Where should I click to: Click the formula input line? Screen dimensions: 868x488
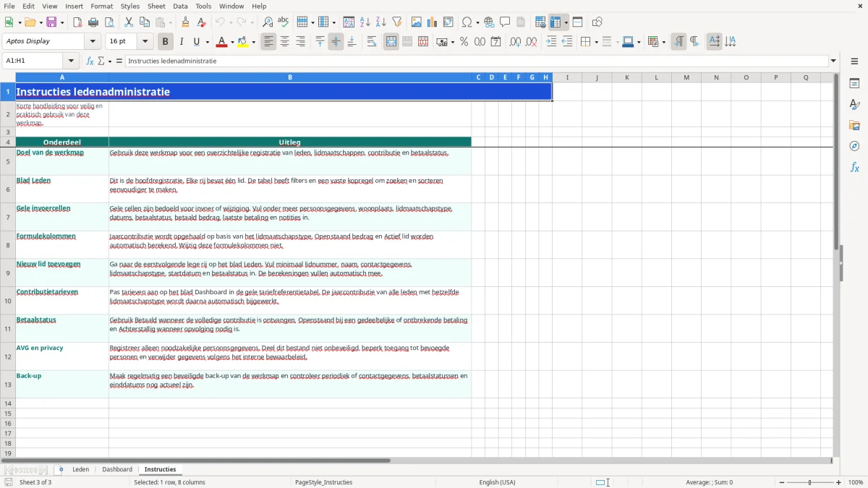click(477, 61)
